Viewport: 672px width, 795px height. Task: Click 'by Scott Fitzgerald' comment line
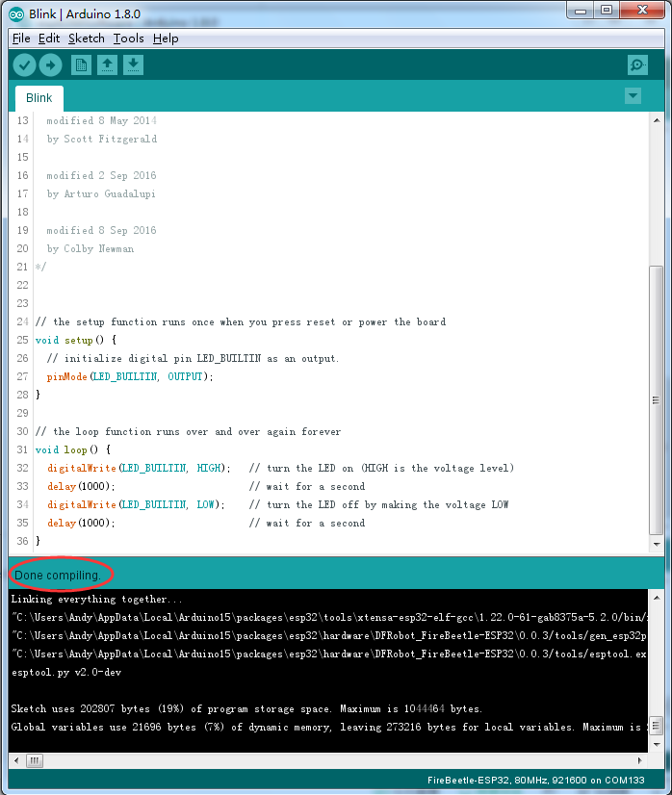point(102,139)
